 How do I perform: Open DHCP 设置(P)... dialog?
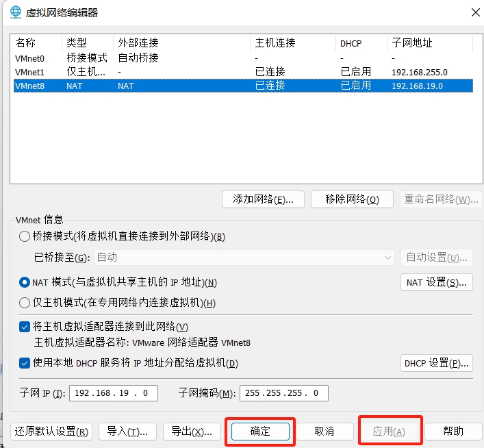[437, 363]
